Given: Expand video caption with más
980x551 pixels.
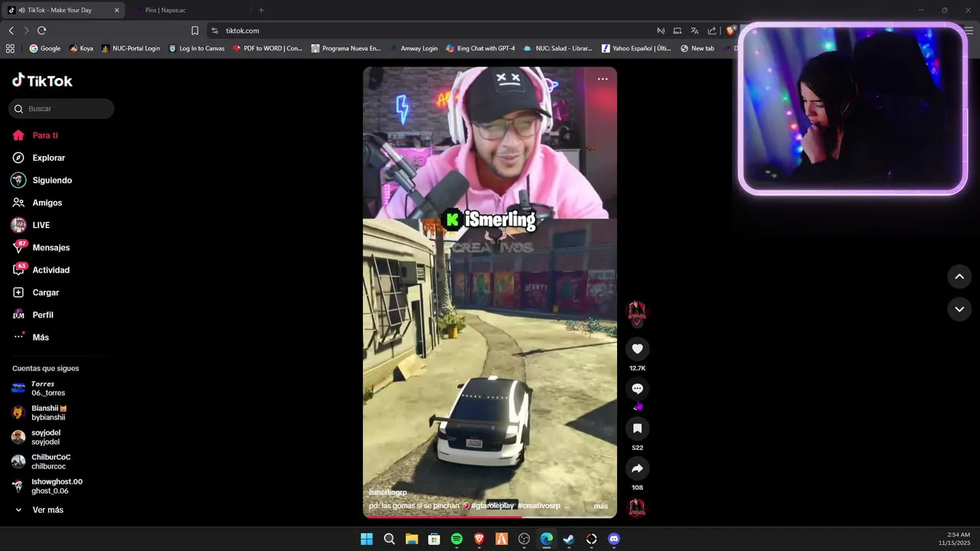Looking at the screenshot, I should [601, 506].
